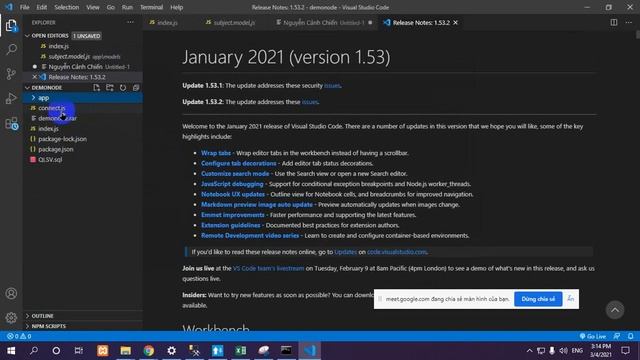Close Release Notes in Open Editors list
640x360 pixels.
click(x=35, y=77)
